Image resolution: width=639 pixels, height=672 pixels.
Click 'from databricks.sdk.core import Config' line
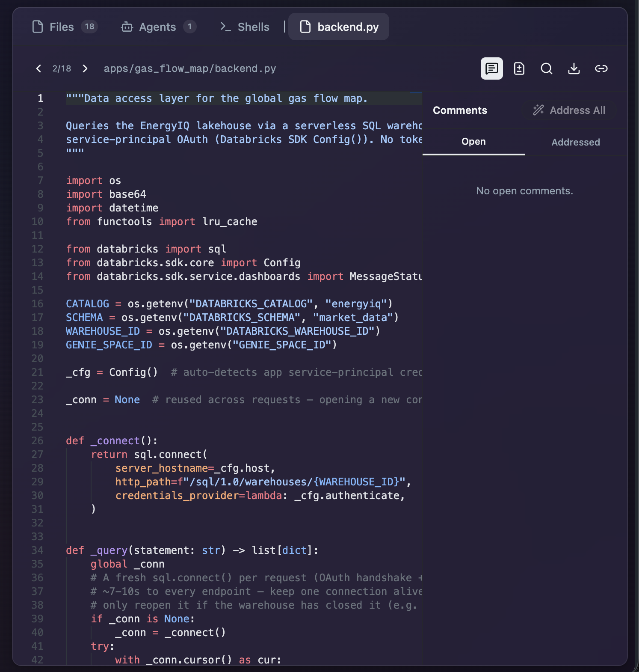[x=183, y=263]
